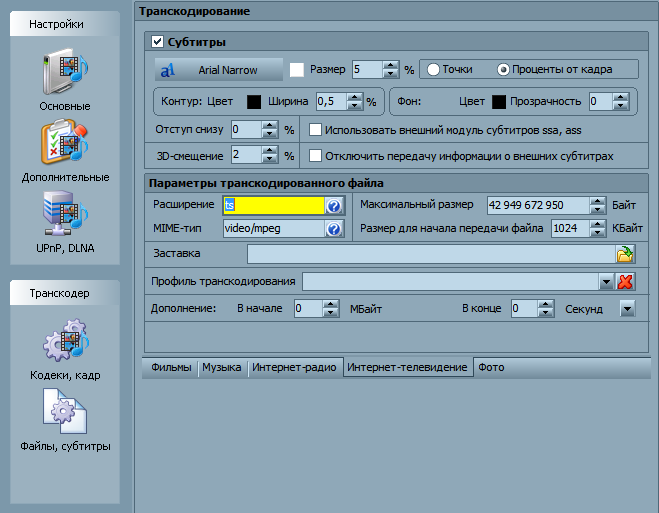Select the Точки radio button
659x513 pixels.
pos(434,69)
